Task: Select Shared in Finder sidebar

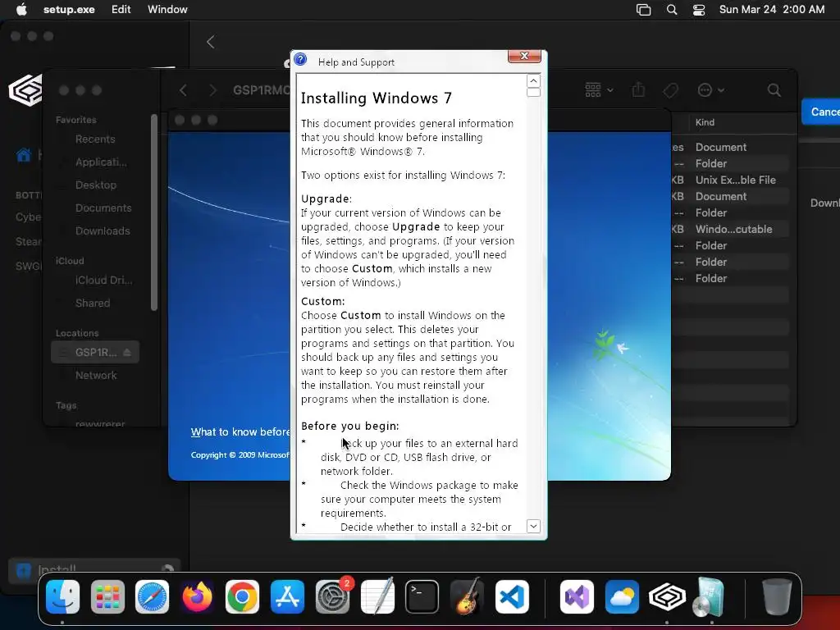Action: pos(93,304)
